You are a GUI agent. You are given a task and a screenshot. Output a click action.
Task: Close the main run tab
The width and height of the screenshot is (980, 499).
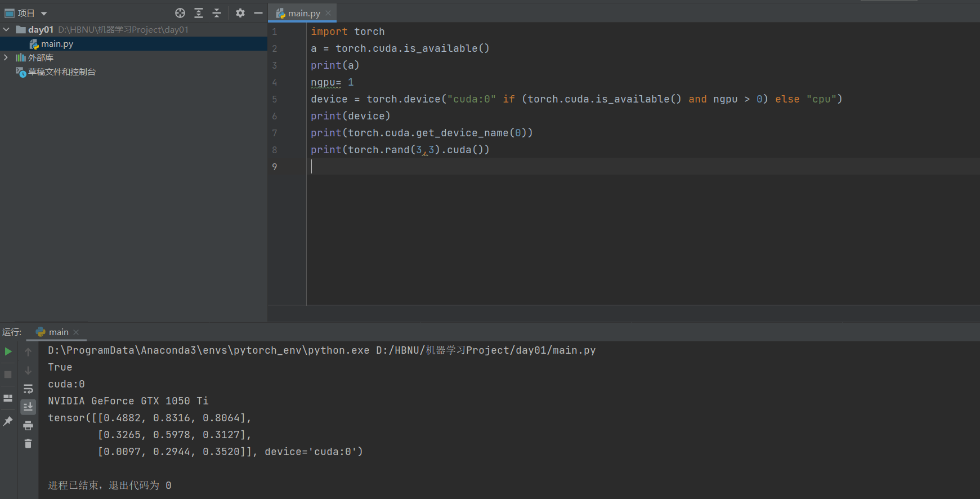click(x=76, y=332)
